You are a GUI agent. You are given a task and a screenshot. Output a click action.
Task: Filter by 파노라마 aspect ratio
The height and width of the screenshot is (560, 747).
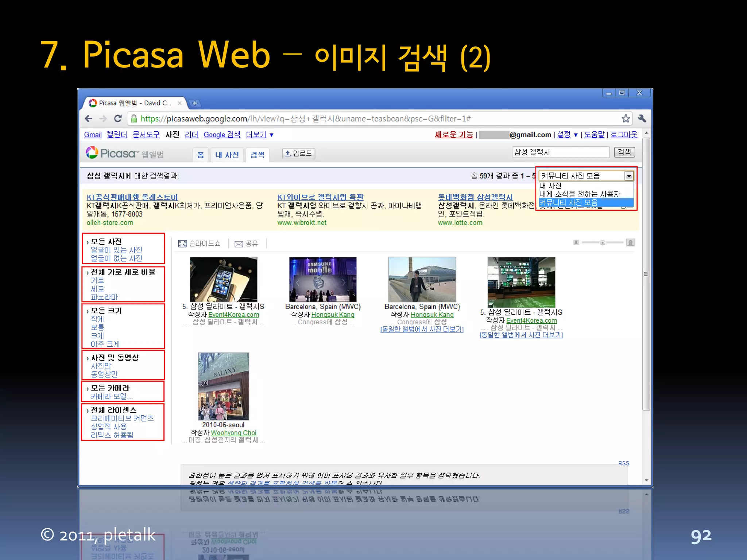pyautogui.click(x=104, y=297)
